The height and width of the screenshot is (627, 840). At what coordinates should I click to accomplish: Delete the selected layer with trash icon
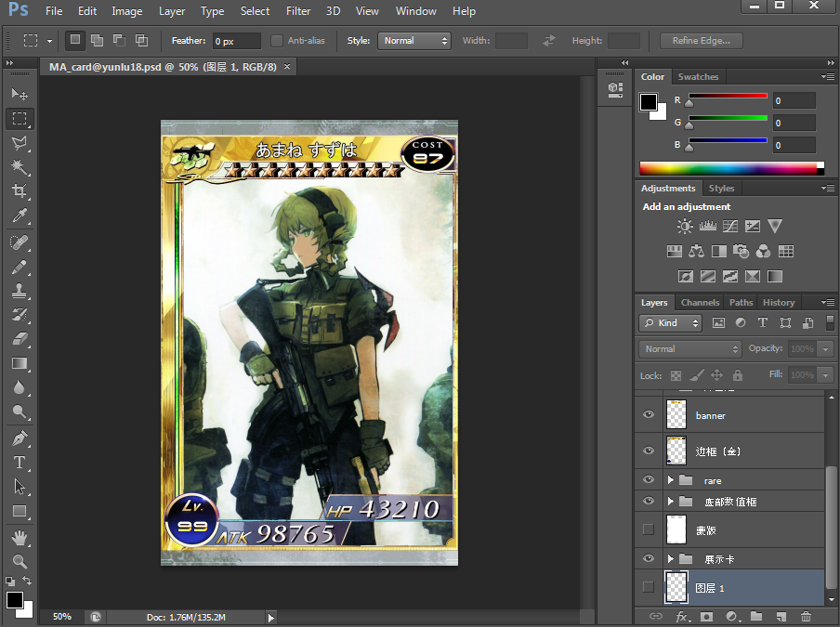pyautogui.click(x=806, y=616)
